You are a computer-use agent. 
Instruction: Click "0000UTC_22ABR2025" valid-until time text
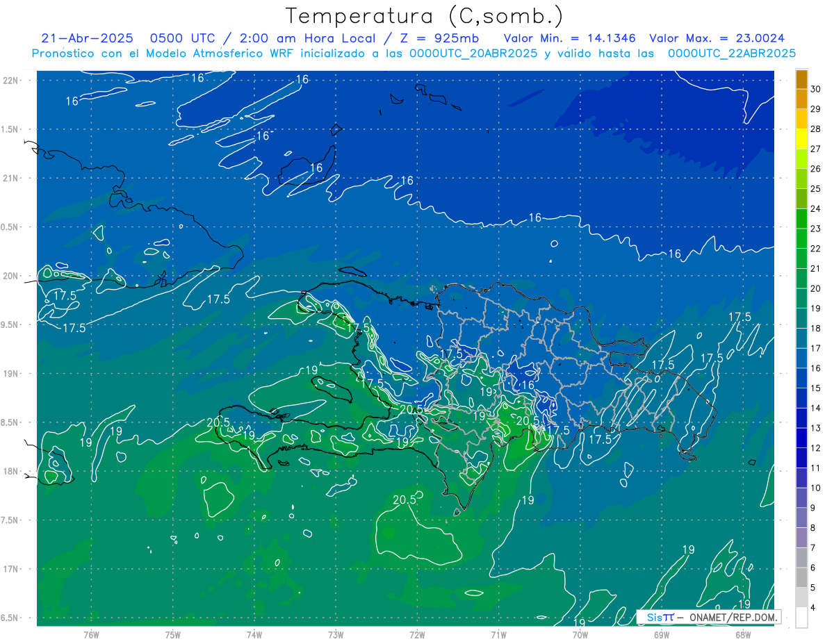pos(732,53)
